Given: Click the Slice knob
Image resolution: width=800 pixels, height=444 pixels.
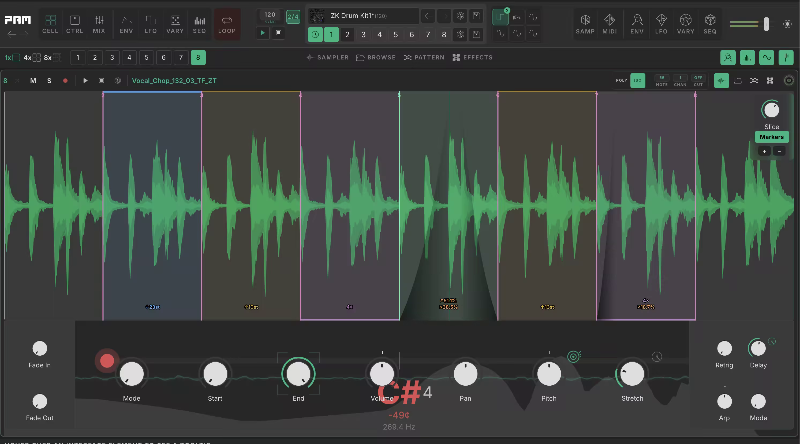Looking at the screenshot, I should click(771, 110).
